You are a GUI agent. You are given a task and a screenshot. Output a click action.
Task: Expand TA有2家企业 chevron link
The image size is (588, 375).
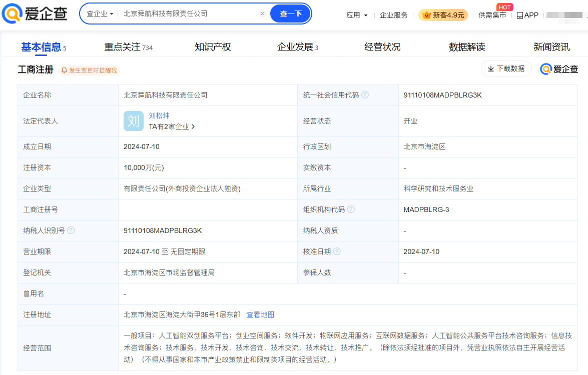click(x=172, y=126)
